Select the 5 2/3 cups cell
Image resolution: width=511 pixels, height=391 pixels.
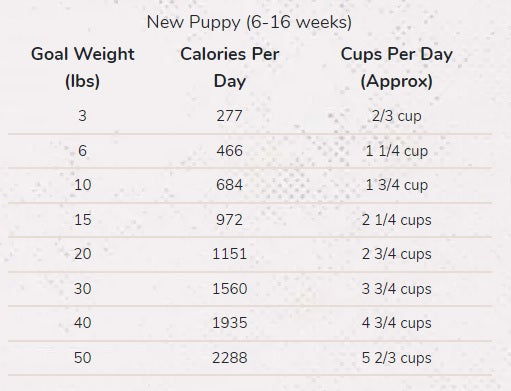tap(397, 358)
